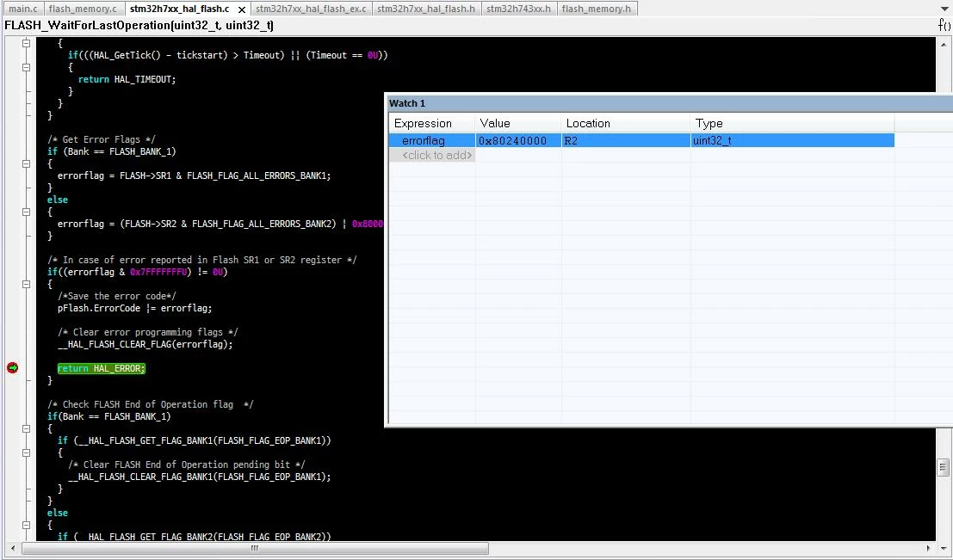Open the editor tab list dropdown arrow
Image resolution: width=953 pixels, height=560 pixels.
pos(944,9)
